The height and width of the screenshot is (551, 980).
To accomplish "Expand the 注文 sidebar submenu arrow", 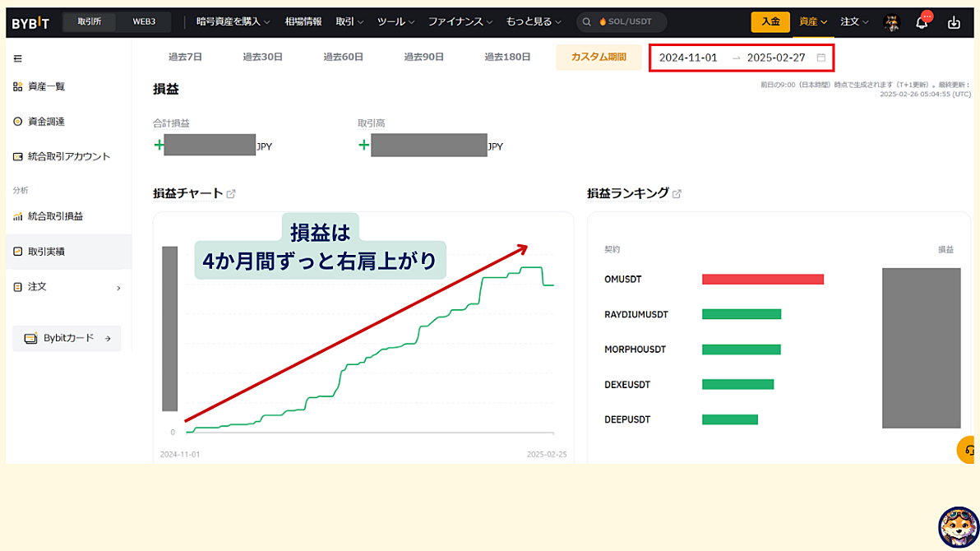I will tap(118, 288).
